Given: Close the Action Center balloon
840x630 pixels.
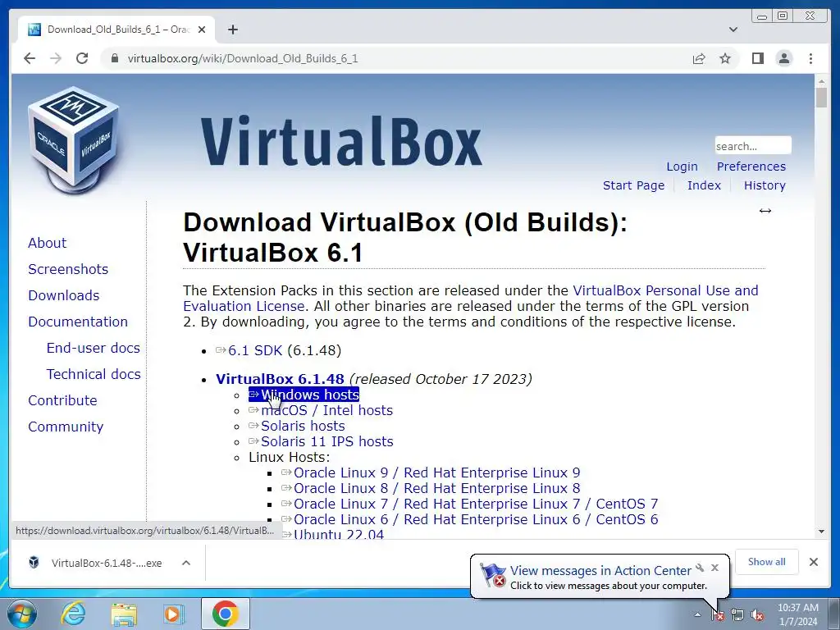Looking at the screenshot, I should [714, 568].
